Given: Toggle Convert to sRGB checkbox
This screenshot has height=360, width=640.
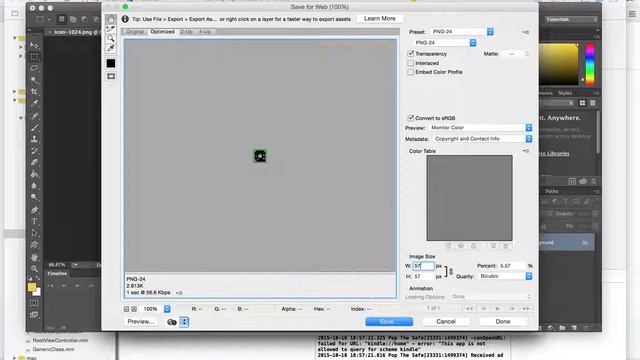Looking at the screenshot, I should (411, 118).
